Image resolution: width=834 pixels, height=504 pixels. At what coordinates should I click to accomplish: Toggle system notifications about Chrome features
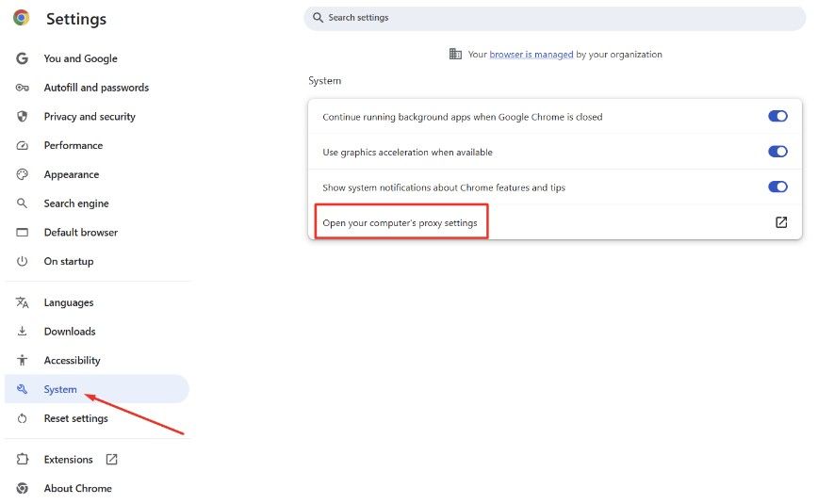tap(777, 187)
